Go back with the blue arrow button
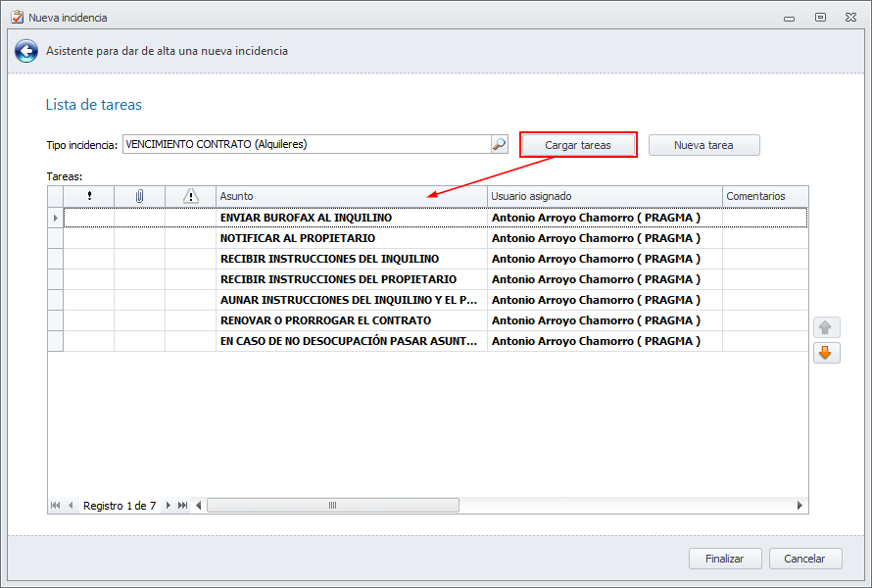The width and height of the screenshot is (872, 588). click(26, 51)
